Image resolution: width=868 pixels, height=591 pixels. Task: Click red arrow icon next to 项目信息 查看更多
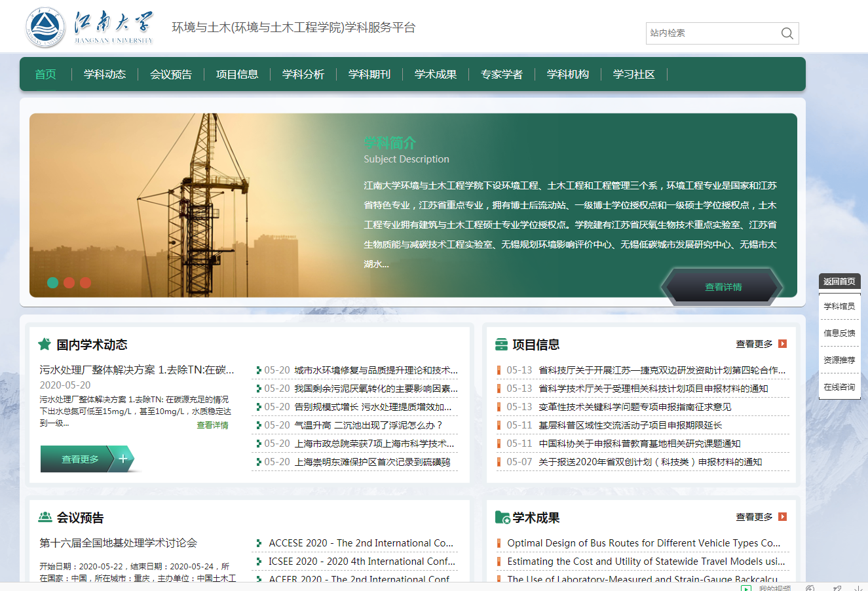782,344
